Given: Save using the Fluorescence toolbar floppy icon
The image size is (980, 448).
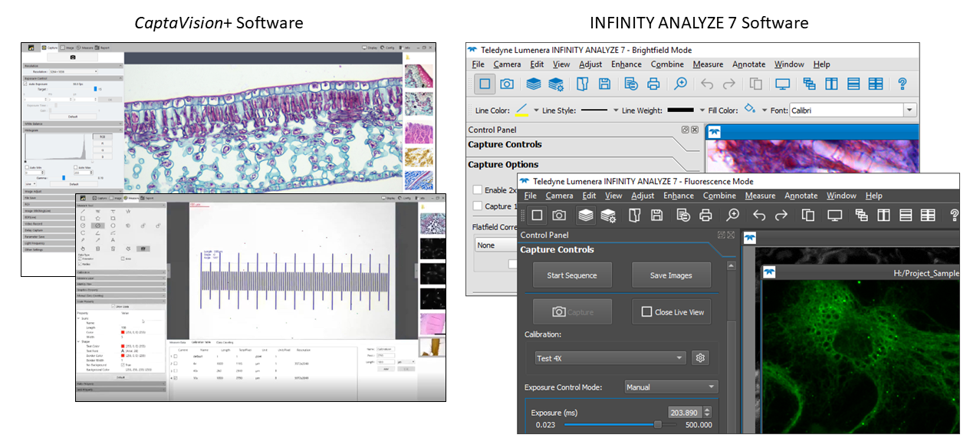Looking at the screenshot, I should point(656,216).
